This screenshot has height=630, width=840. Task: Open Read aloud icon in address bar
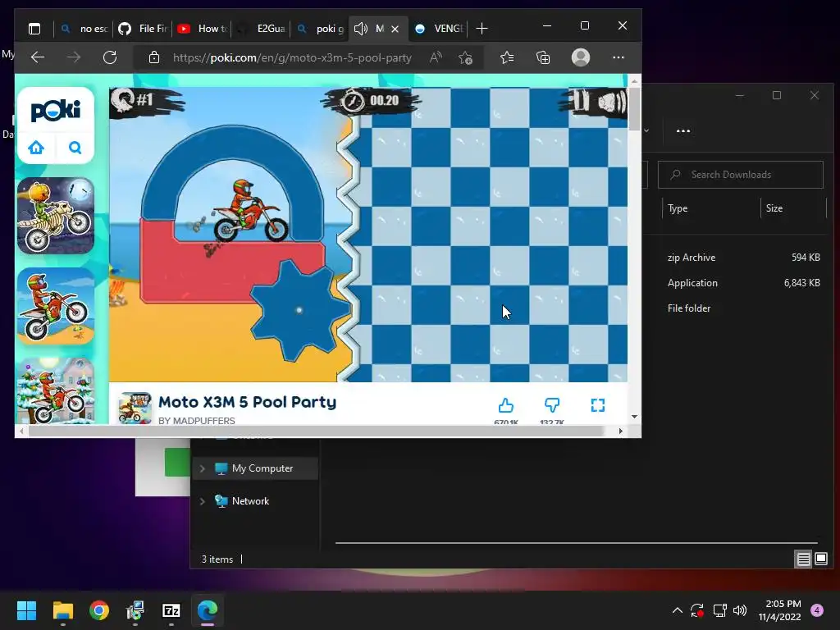(x=436, y=57)
